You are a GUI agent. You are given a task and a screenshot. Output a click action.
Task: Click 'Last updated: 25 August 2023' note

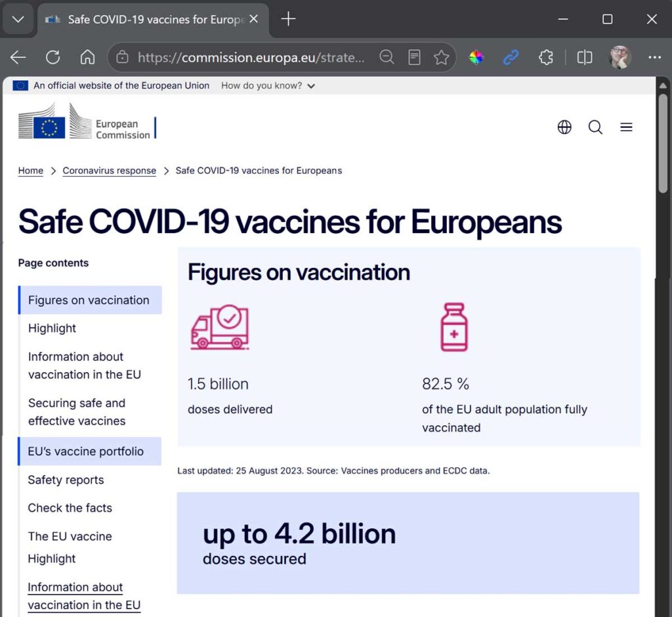point(240,471)
